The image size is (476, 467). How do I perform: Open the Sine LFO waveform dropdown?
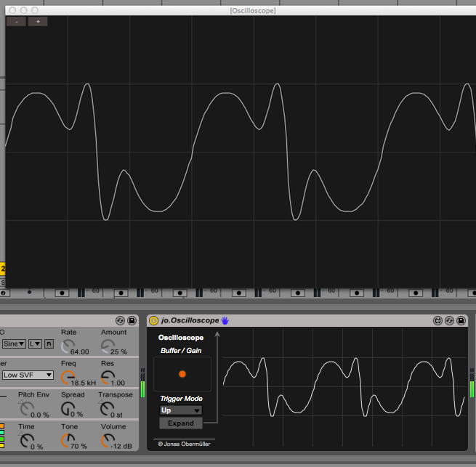13,344
